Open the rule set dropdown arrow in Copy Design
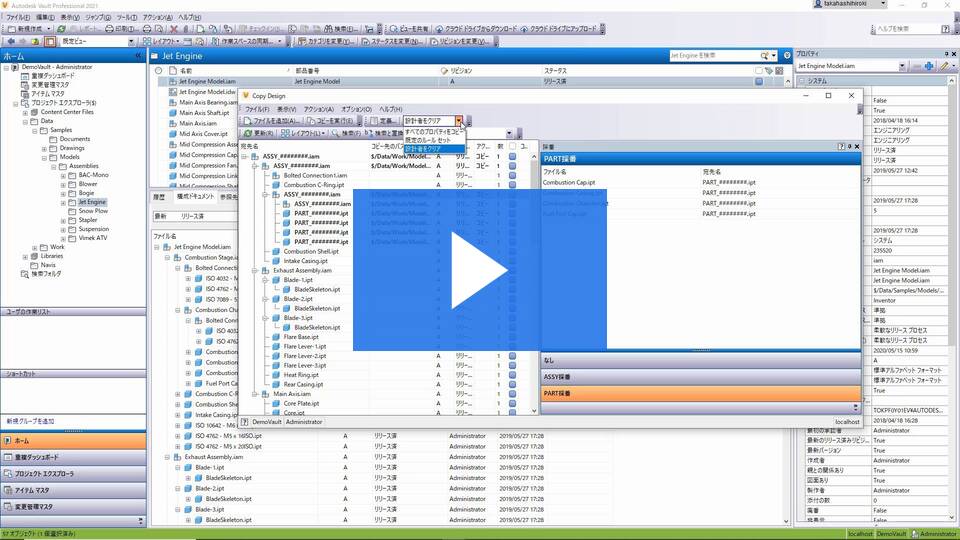Viewport: 960px width, 540px height. click(459, 121)
